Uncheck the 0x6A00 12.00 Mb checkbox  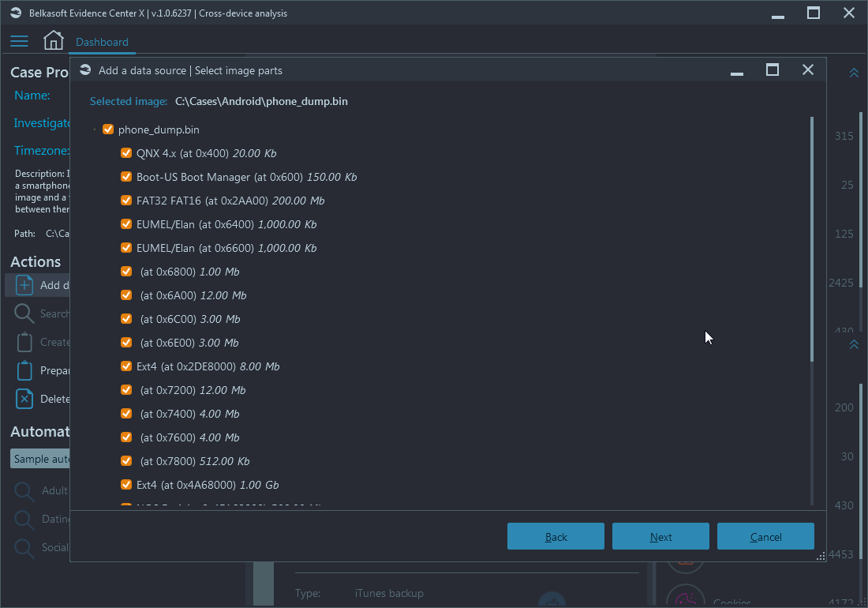click(x=126, y=295)
